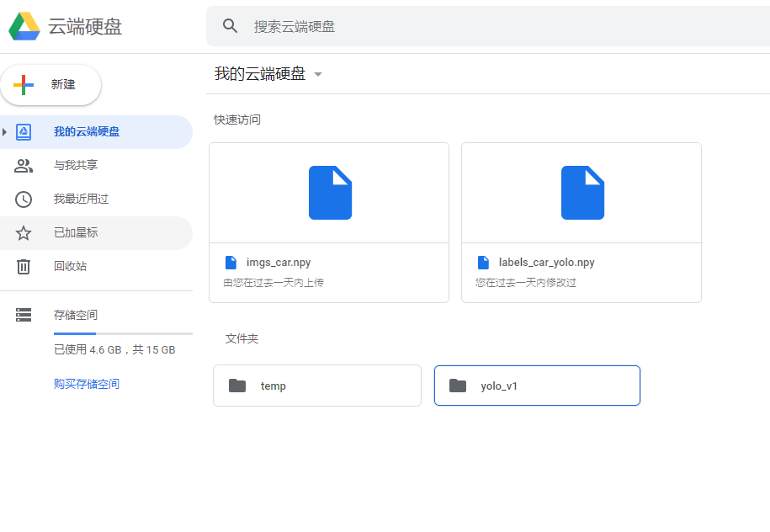Expand the 我的云端硬盘 tree arrow in sidebar
Image resolution: width=770 pixels, height=532 pixels.
coord(4,131)
